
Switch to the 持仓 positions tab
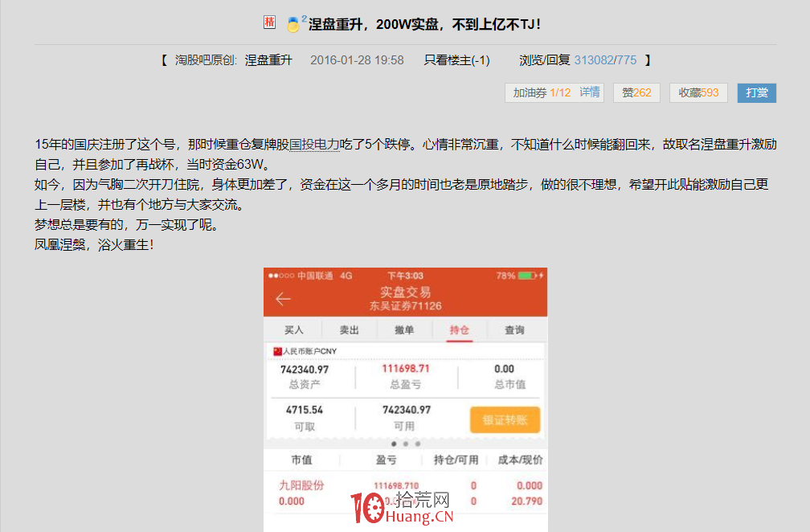[x=460, y=329]
